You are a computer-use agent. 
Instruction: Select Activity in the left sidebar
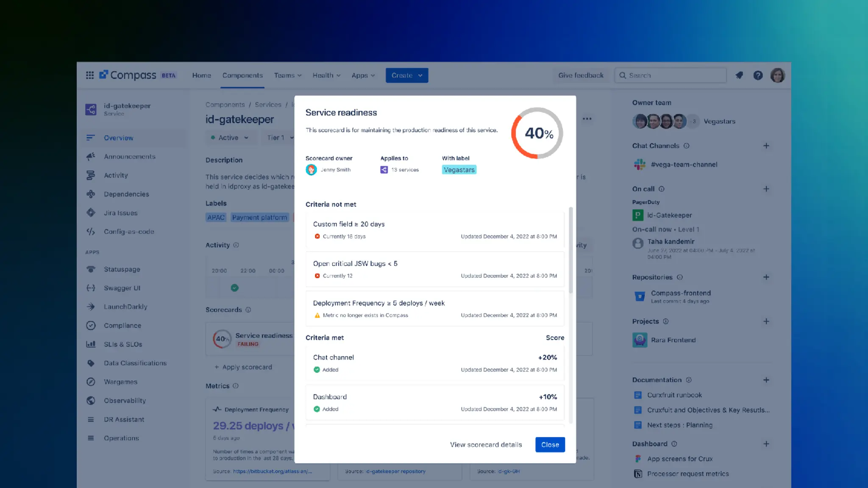116,175
